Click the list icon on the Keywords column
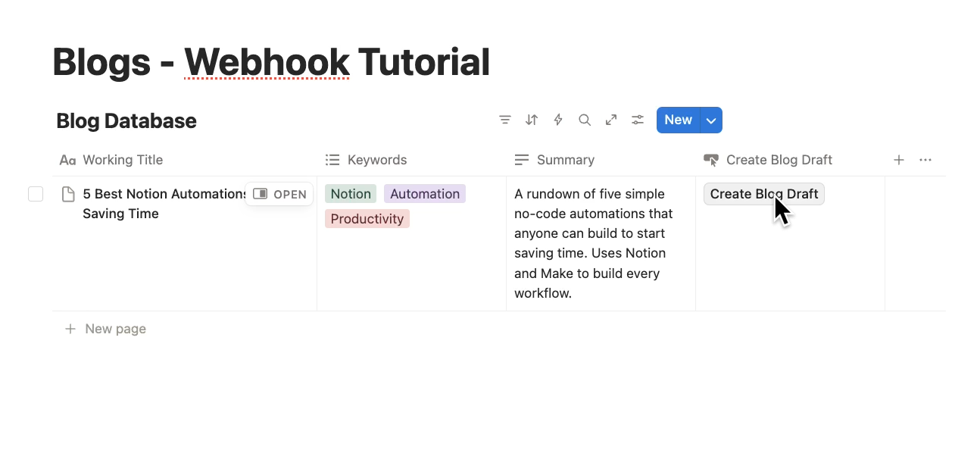980x475 pixels. 332,160
